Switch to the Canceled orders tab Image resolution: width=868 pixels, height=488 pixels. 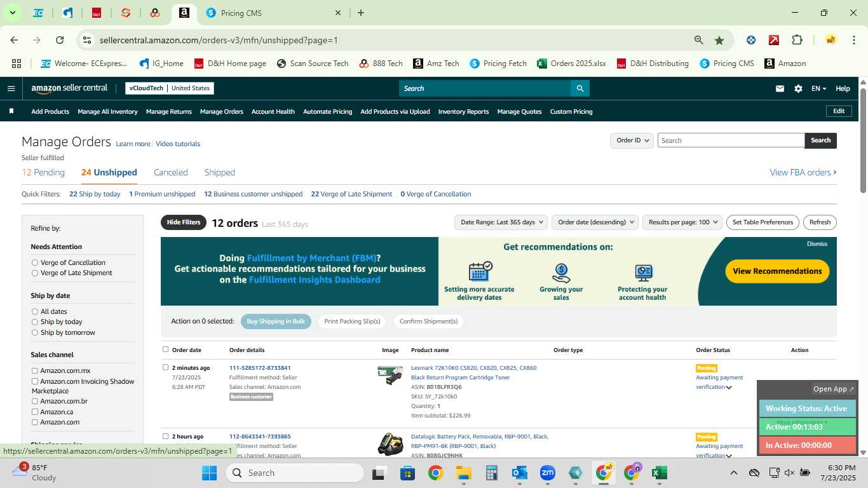171,172
